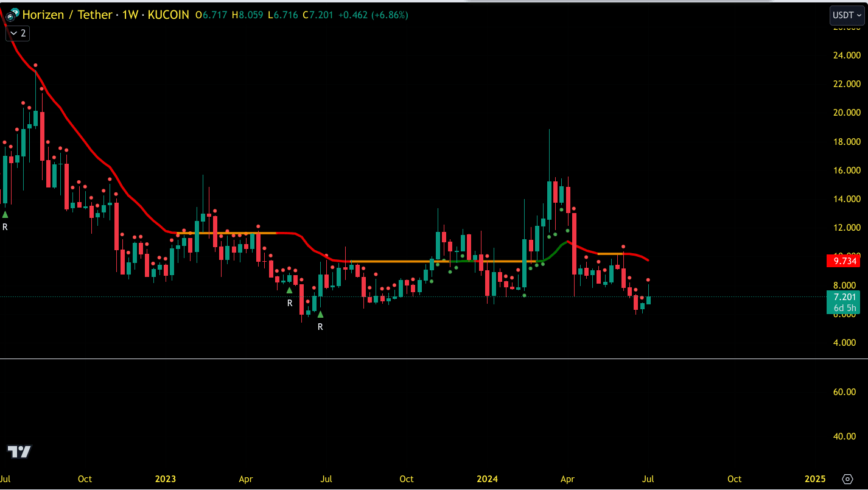
Task: Open the chart settings gear icon
Action: 847,478
